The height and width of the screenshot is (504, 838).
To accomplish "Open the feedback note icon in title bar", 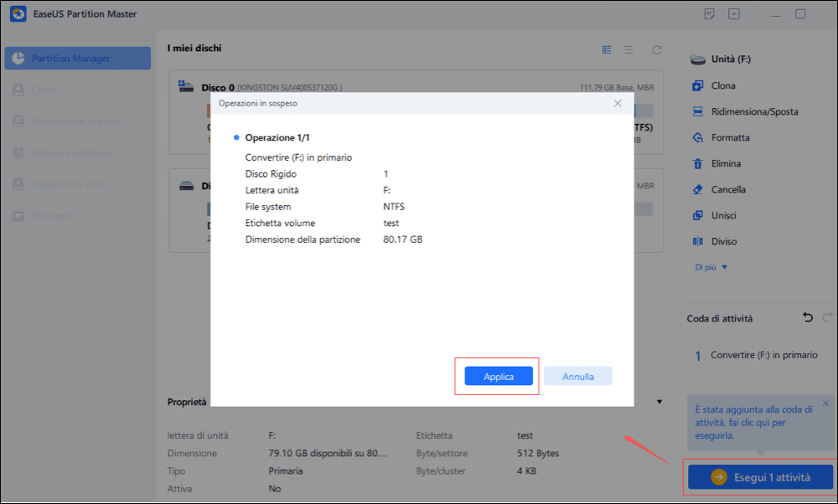I will (x=710, y=14).
